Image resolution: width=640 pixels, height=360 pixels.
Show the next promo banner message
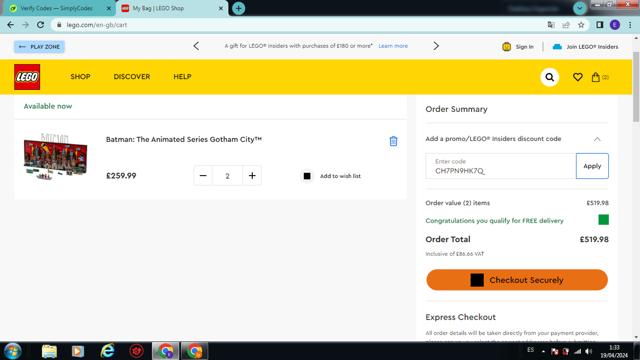(x=436, y=46)
